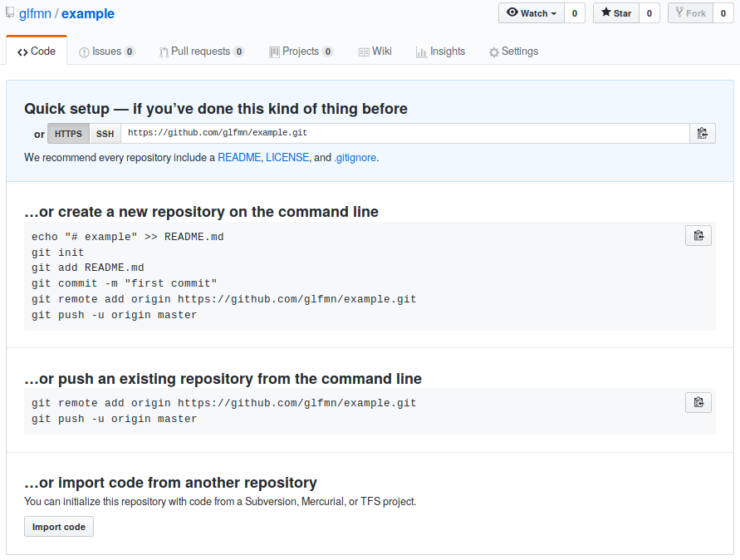Click '…or create a new repository' heading
Viewport: 740px width, 560px height.
coord(201,212)
